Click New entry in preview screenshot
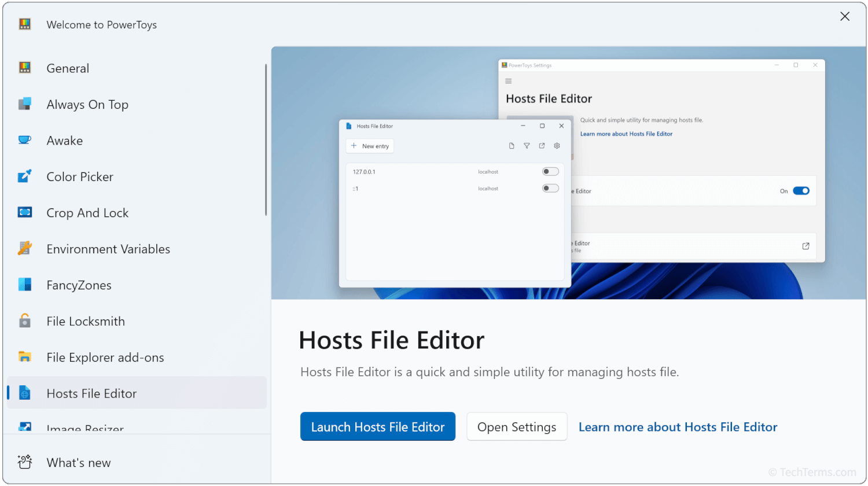 [370, 146]
